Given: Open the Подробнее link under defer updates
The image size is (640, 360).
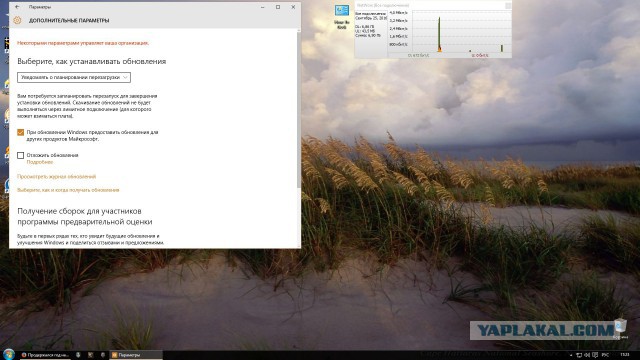Looking at the screenshot, I should (x=40, y=162).
